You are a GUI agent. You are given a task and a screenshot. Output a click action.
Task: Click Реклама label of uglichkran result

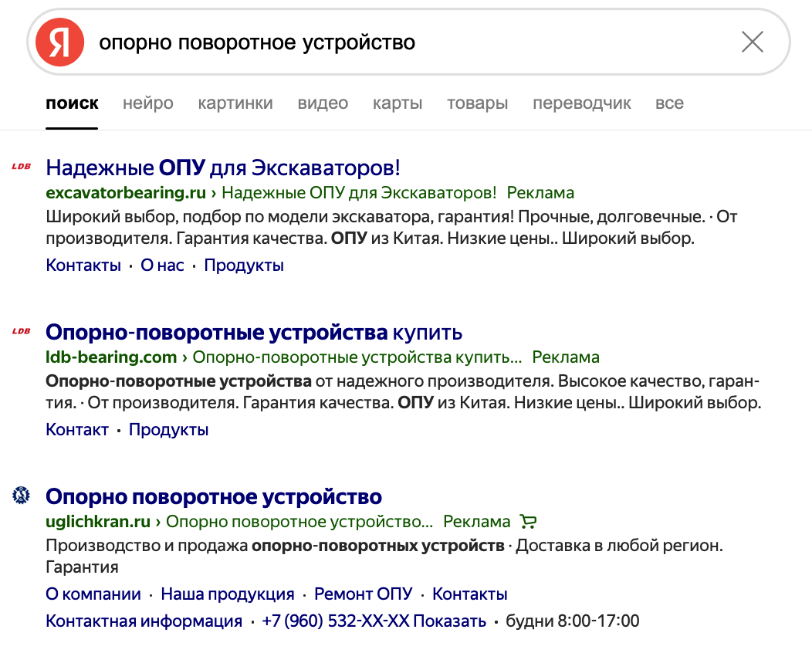[476, 522]
